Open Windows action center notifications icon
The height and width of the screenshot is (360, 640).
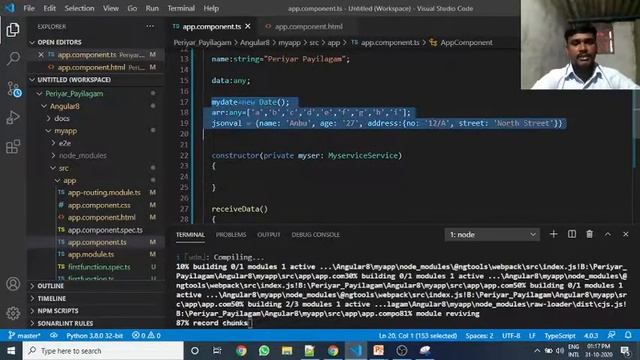[x=625, y=351]
